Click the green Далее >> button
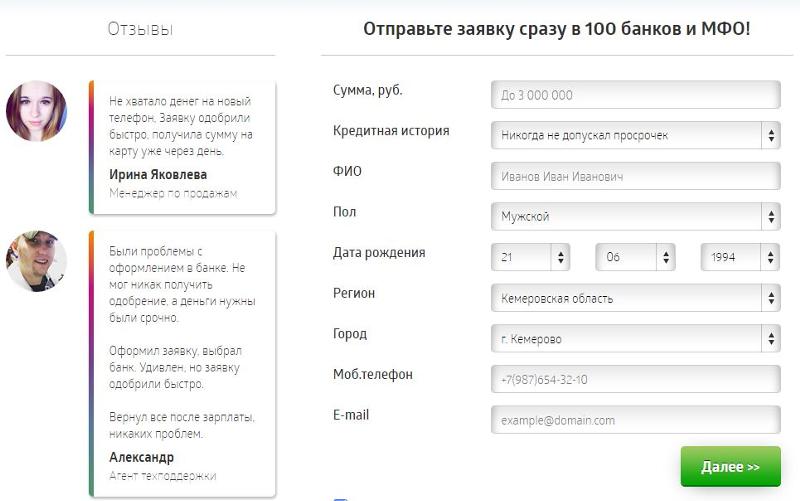The width and height of the screenshot is (800, 501). [731, 466]
